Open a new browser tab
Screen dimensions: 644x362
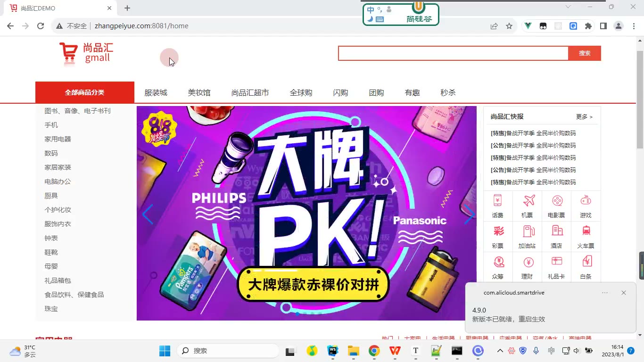[x=127, y=8]
